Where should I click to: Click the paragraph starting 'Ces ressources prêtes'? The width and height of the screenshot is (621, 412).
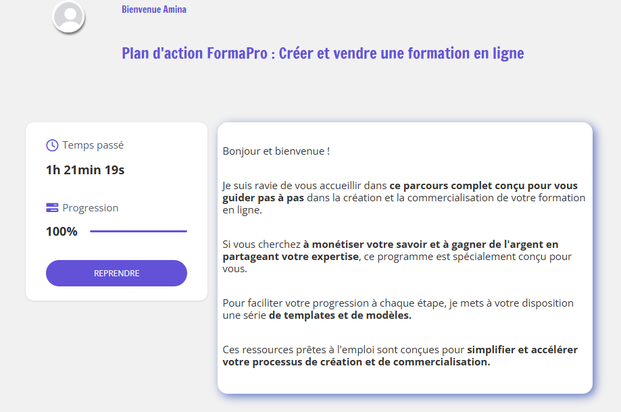(400, 356)
